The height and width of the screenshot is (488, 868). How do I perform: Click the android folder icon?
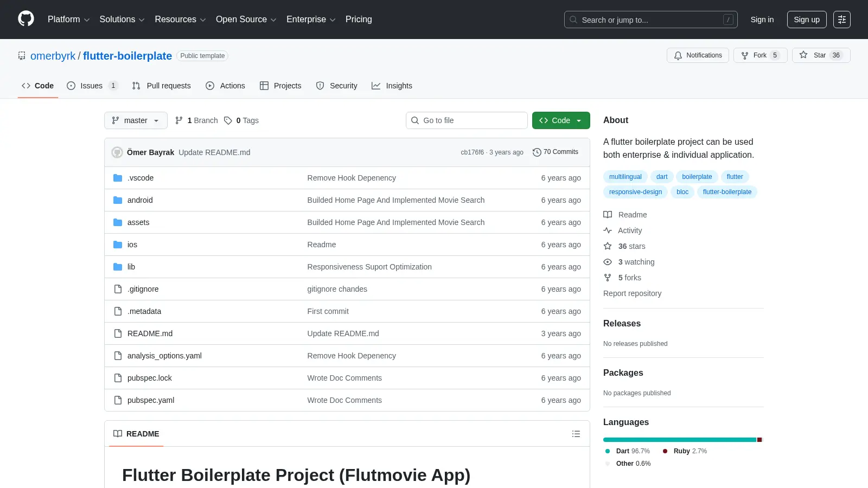[118, 200]
